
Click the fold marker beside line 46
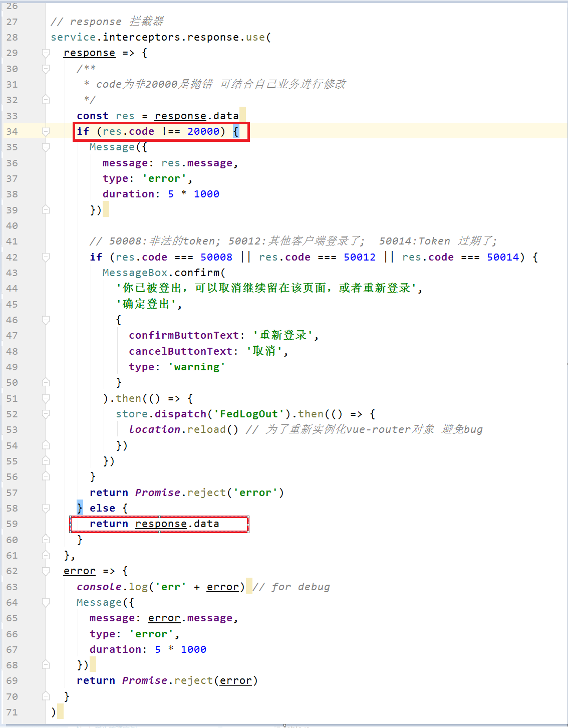46,320
